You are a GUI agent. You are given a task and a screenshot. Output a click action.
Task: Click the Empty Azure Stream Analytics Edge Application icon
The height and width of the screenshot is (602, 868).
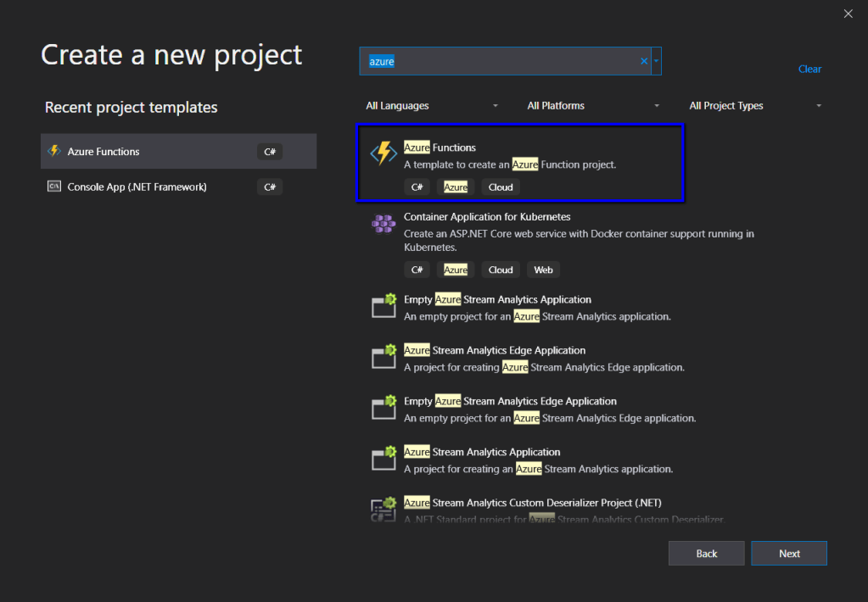coord(384,407)
